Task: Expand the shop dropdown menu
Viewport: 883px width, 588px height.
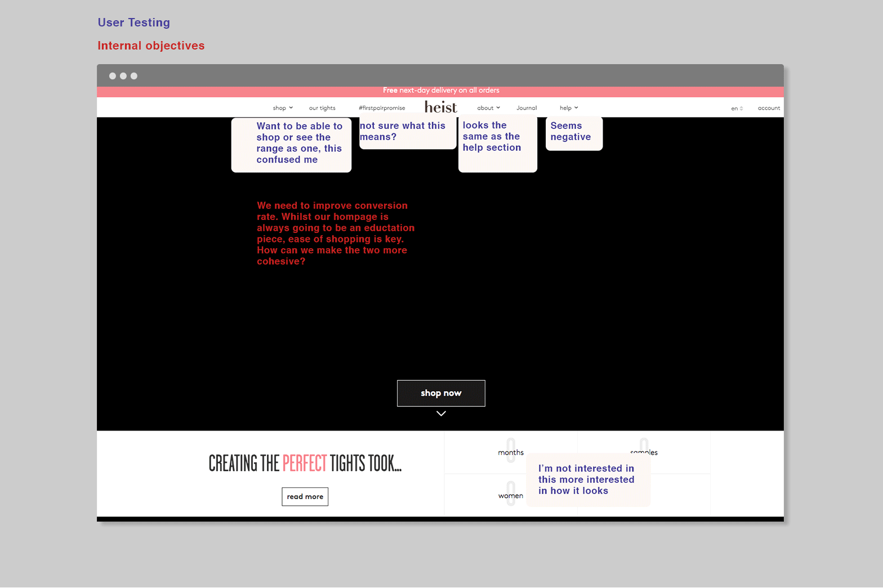Action: 283,108
